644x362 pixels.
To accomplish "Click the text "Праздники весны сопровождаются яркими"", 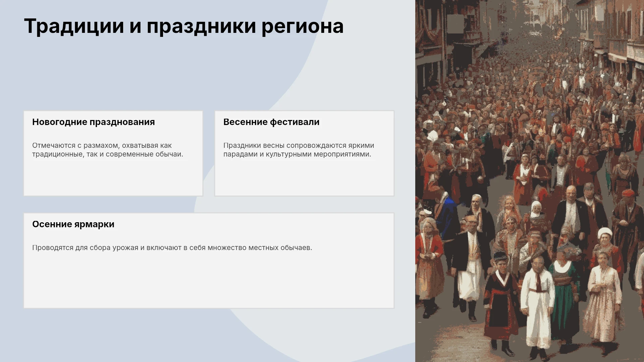I will coord(299,145).
